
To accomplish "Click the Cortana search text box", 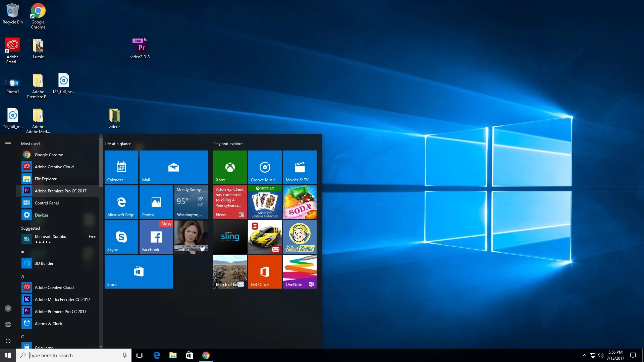I will pyautogui.click(x=74, y=355).
